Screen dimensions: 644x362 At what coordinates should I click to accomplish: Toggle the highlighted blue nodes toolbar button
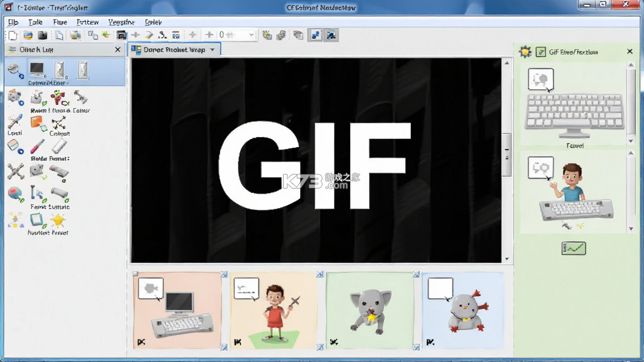coord(316,35)
